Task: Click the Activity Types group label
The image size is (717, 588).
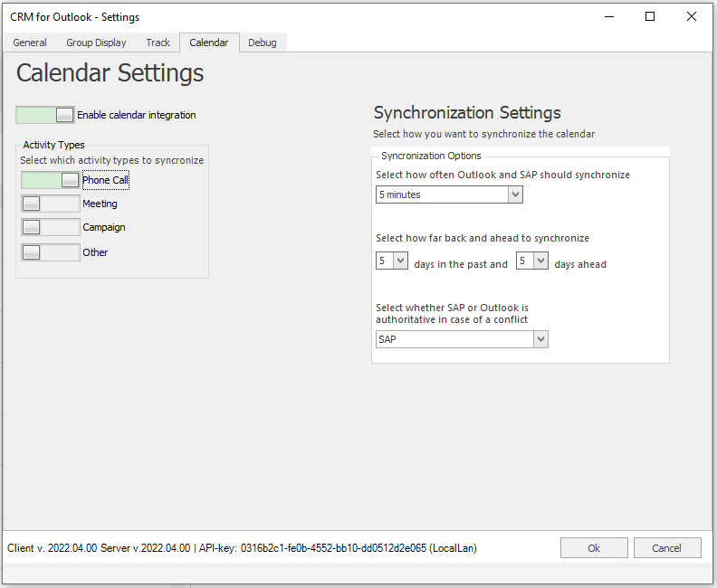Action: coord(54,145)
